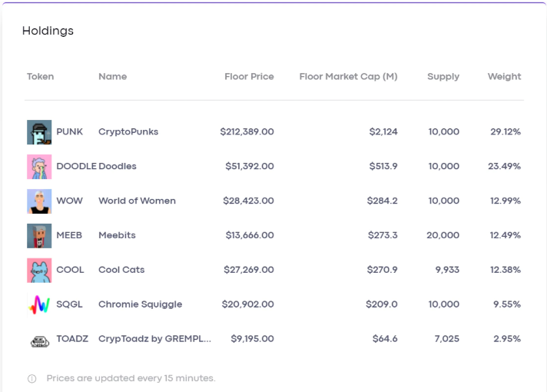Open the Chromie Squiggle name link
This screenshot has height=392, width=547.
pyautogui.click(x=141, y=304)
